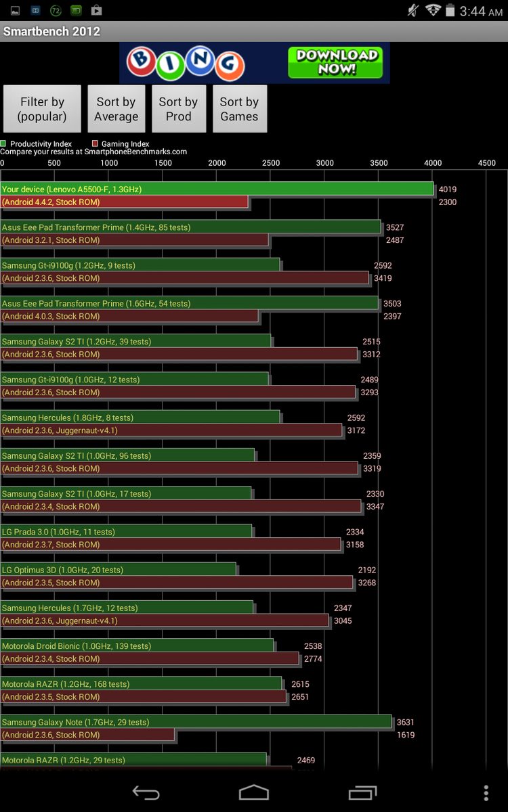Image resolution: width=508 pixels, height=812 pixels.
Task: Tap the Sort by Games button
Action: click(239, 108)
